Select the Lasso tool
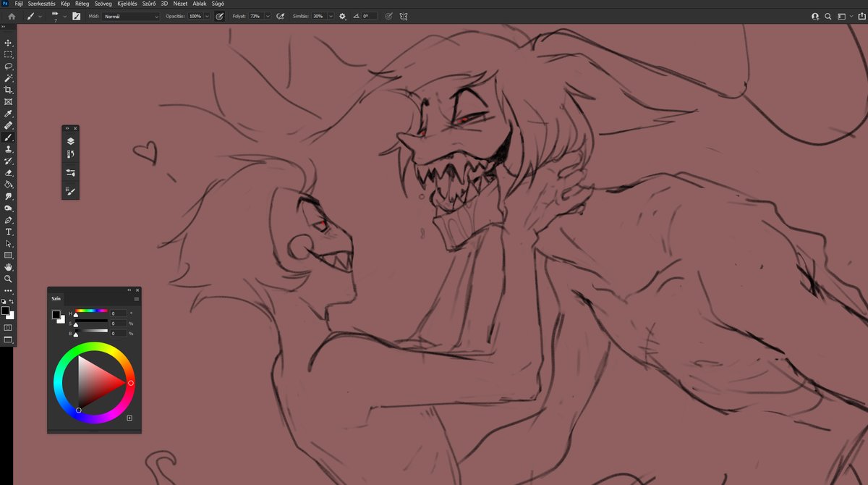 coord(9,66)
